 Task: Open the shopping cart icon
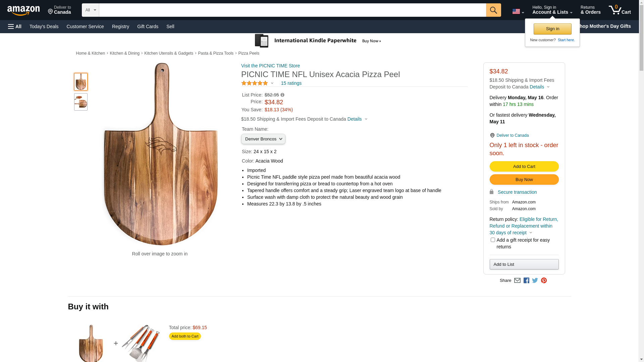pyautogui.click(x=620, y=10)
